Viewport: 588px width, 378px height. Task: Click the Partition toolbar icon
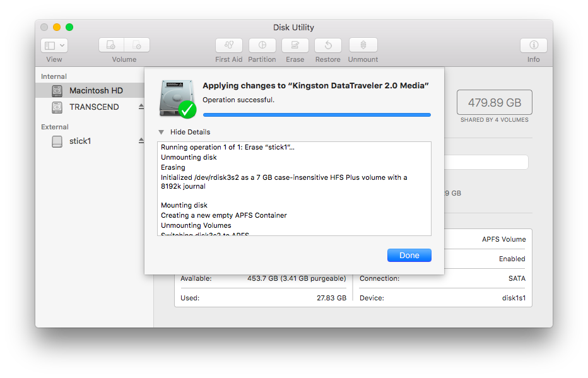point(262,45)
